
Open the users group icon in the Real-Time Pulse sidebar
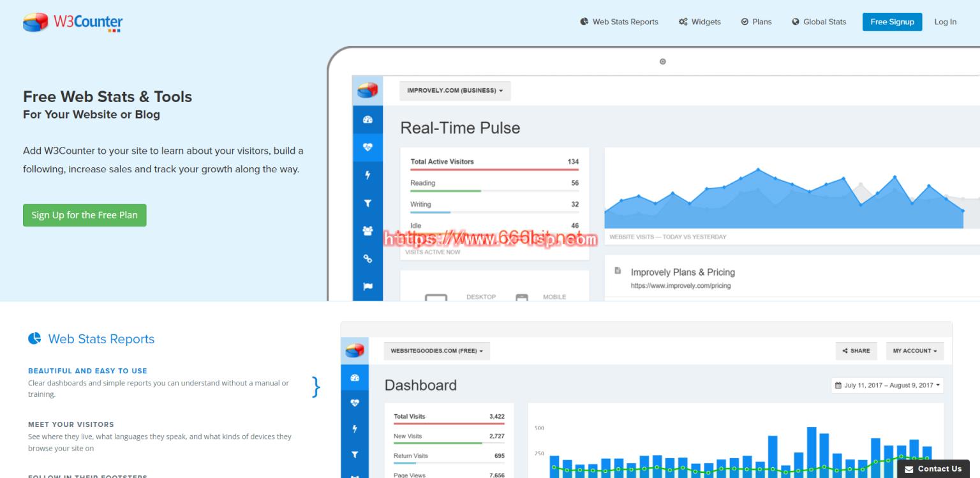[367, 231]
